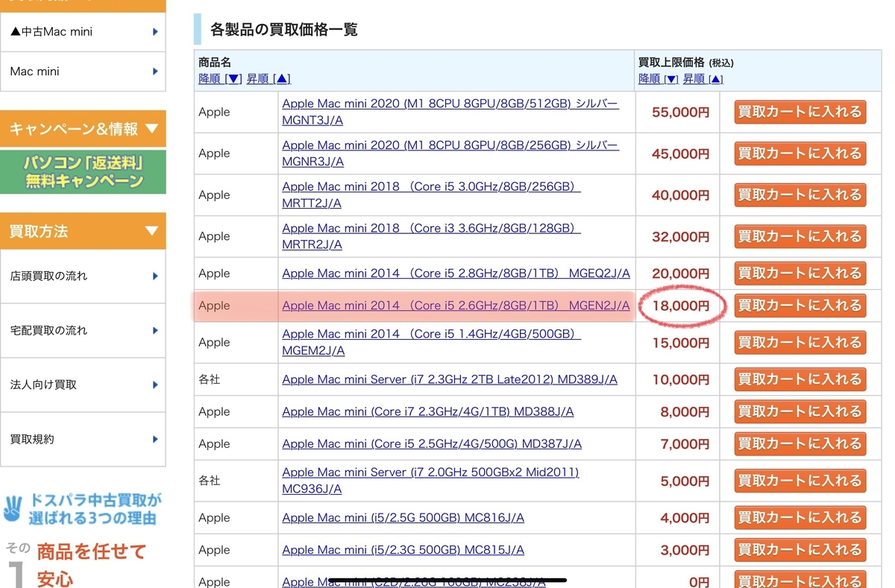
Task: Add the 32,000円 item to 買取カート
Action: (800, 236)
